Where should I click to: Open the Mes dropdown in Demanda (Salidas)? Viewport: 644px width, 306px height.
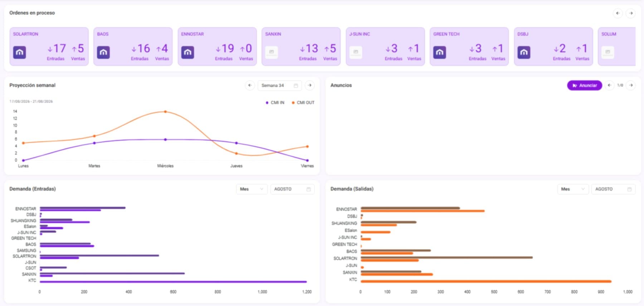click(x=573, y=189)
